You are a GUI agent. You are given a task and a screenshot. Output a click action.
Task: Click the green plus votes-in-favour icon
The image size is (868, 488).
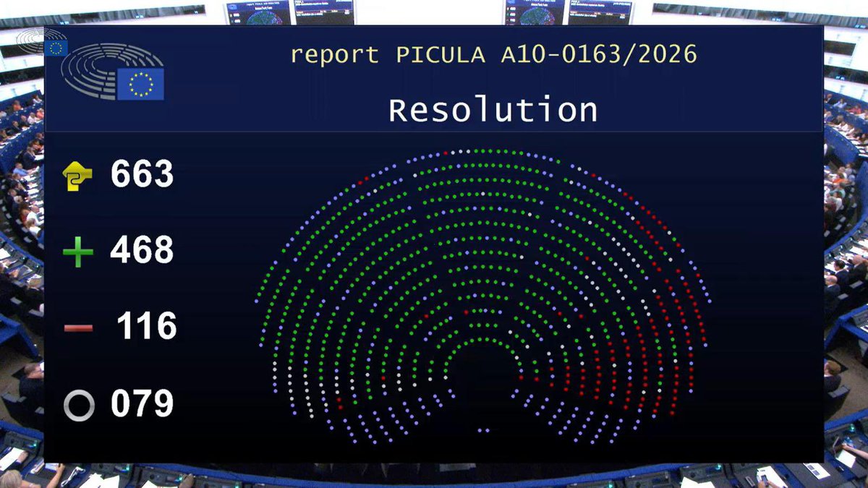click(x=78, y=254)
